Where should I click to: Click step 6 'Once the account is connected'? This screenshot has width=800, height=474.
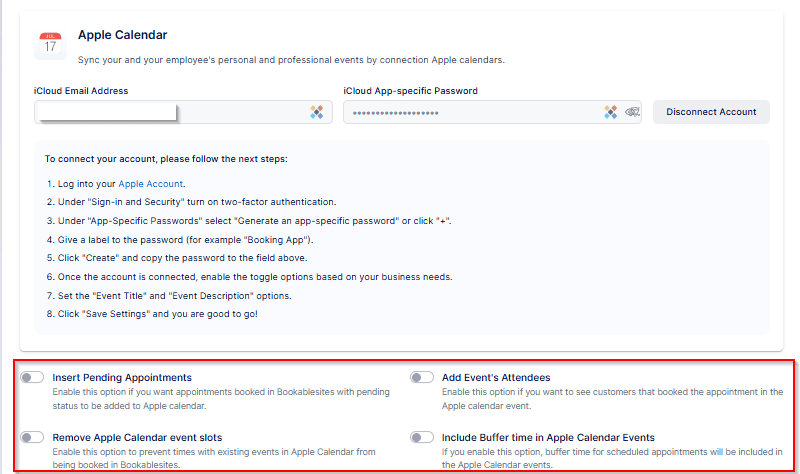(255, 277)
